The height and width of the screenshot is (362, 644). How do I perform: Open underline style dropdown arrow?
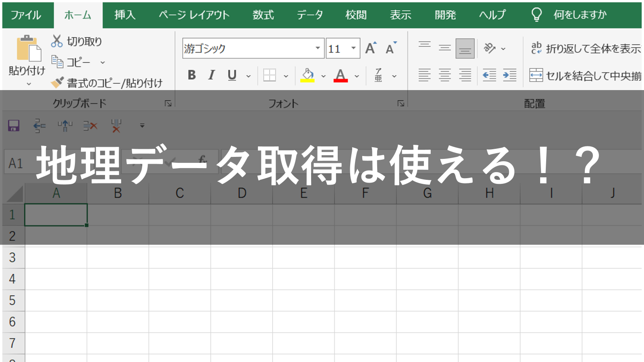coord(248,76)
